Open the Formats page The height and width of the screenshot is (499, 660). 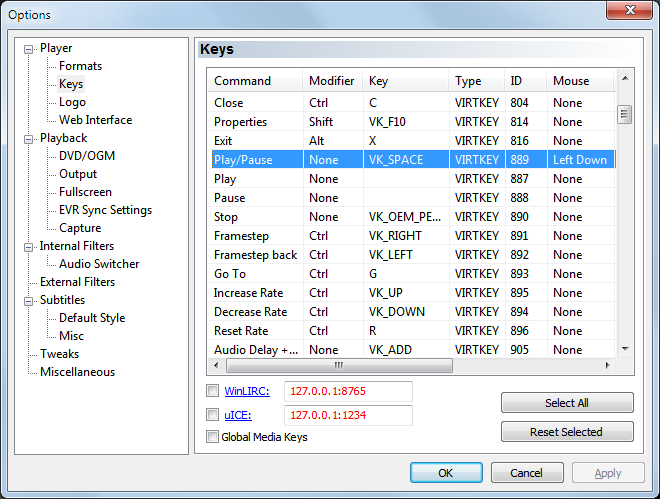80,66
